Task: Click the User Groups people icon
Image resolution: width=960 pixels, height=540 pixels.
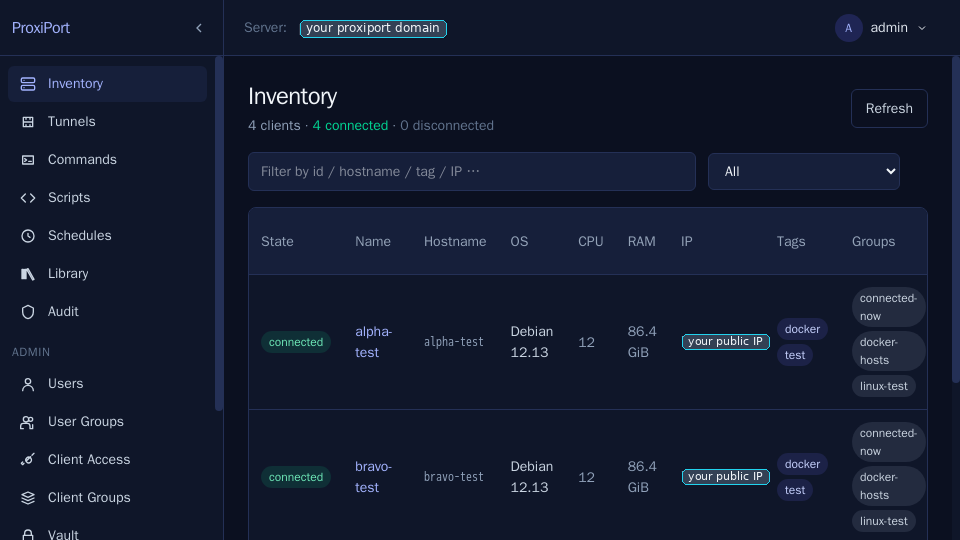Action: click(x=28, y=422)
